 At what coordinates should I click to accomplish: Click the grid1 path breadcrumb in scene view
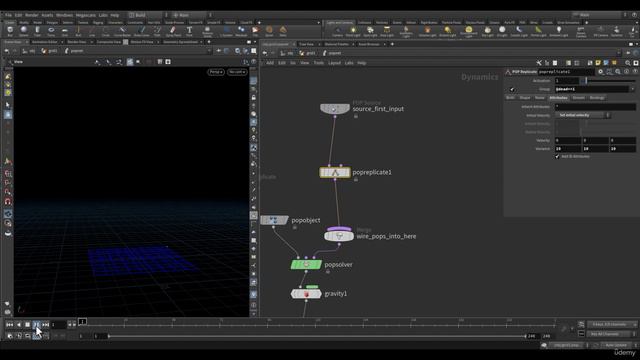point(50,51)
